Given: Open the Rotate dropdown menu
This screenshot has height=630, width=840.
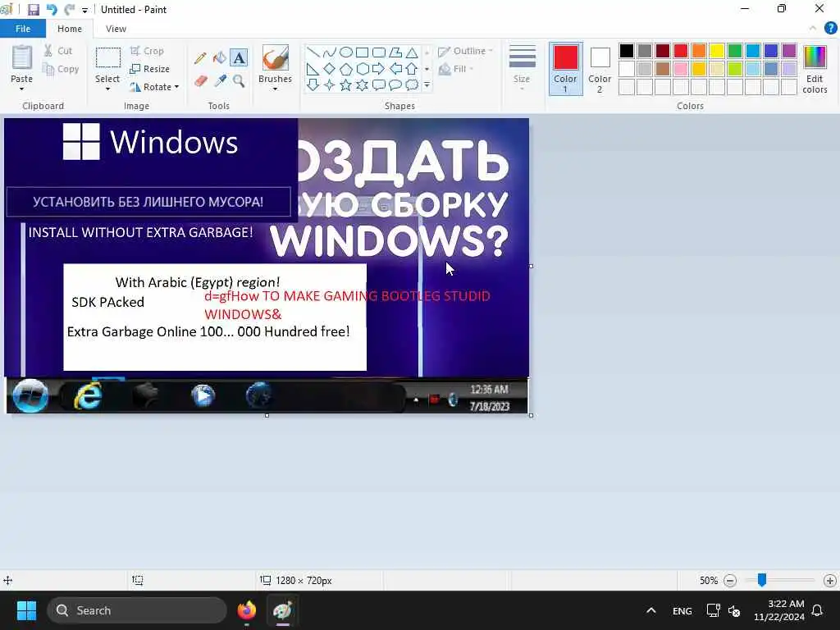Looking at the screenshot, I should pos(154,87).
